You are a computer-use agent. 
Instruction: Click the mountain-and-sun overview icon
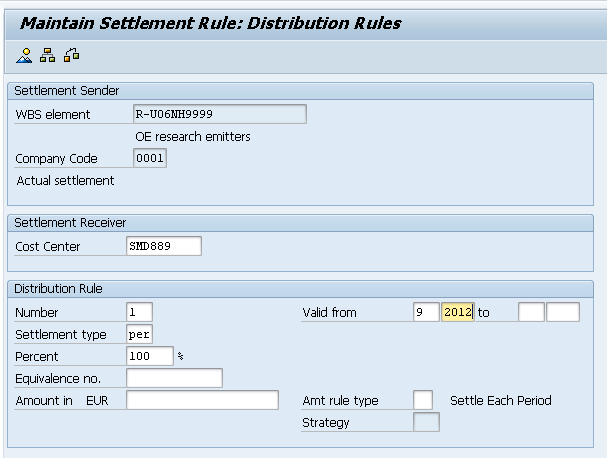25,55
